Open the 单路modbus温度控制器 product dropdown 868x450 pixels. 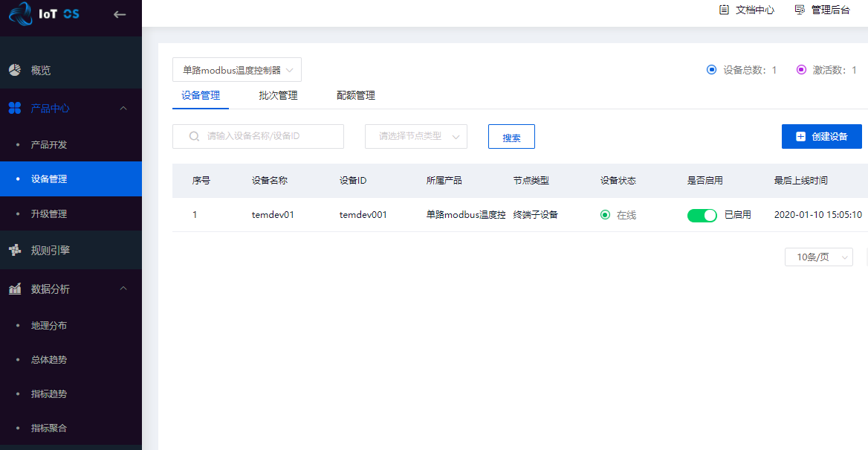pyautogui.click(x=237, y=70)
